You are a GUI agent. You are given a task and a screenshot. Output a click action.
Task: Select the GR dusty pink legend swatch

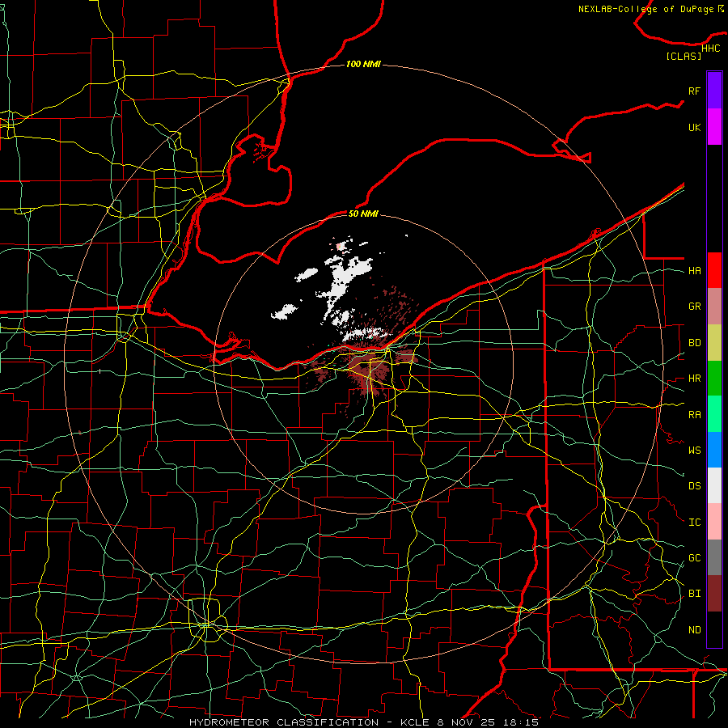click(x=714, y=306)
